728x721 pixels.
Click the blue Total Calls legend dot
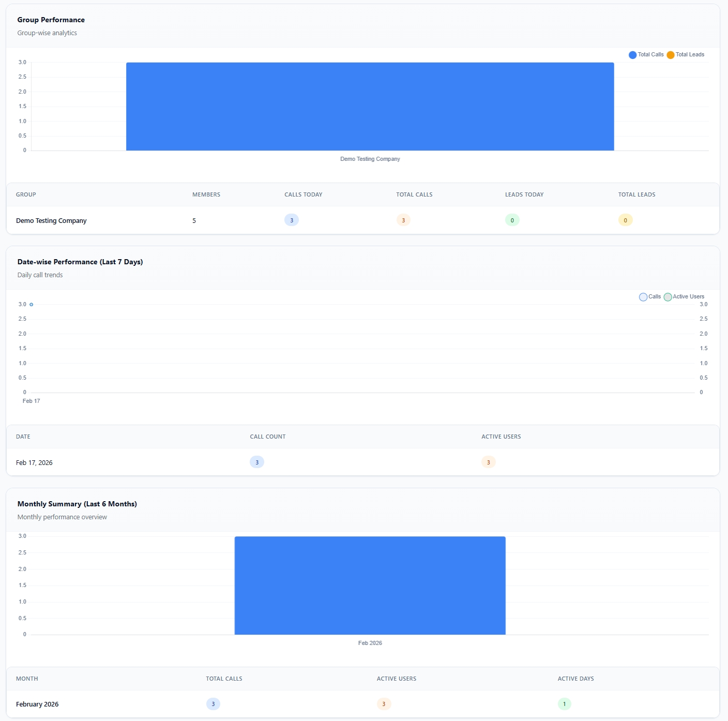(632, 54)
